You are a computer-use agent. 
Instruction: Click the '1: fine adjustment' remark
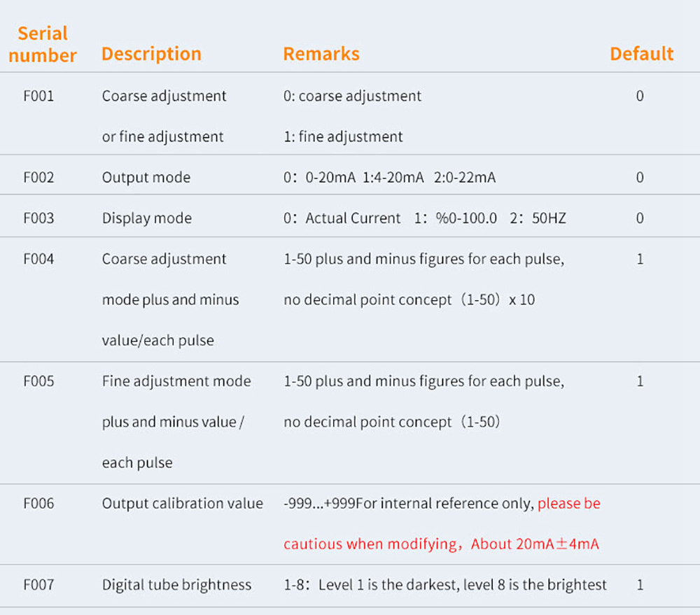343,137
